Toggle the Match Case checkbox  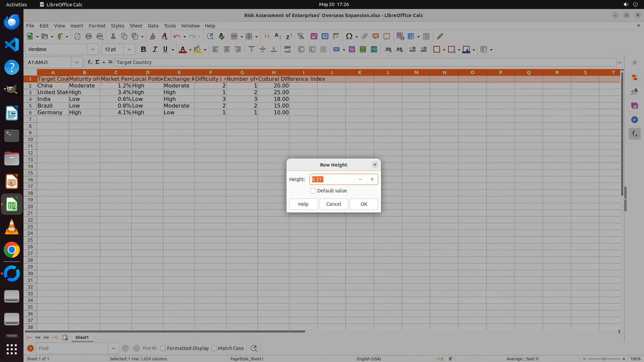tap(214, 348)
